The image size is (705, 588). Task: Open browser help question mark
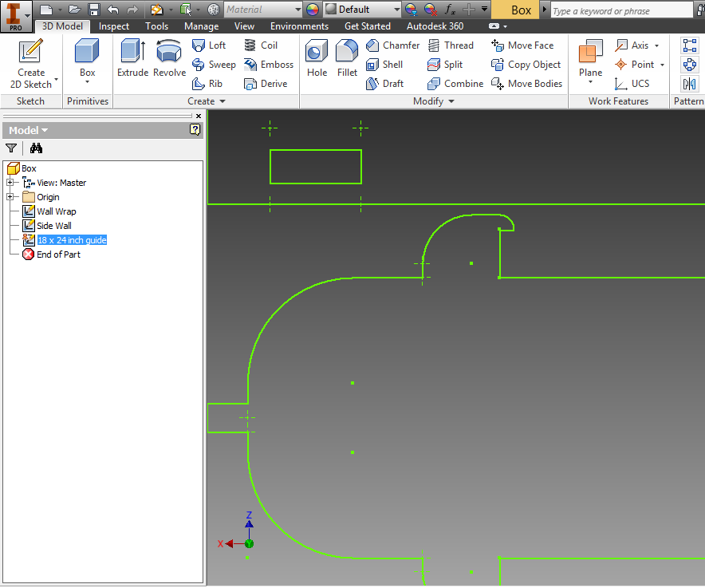pyautogui.click(x=195, y=130)
